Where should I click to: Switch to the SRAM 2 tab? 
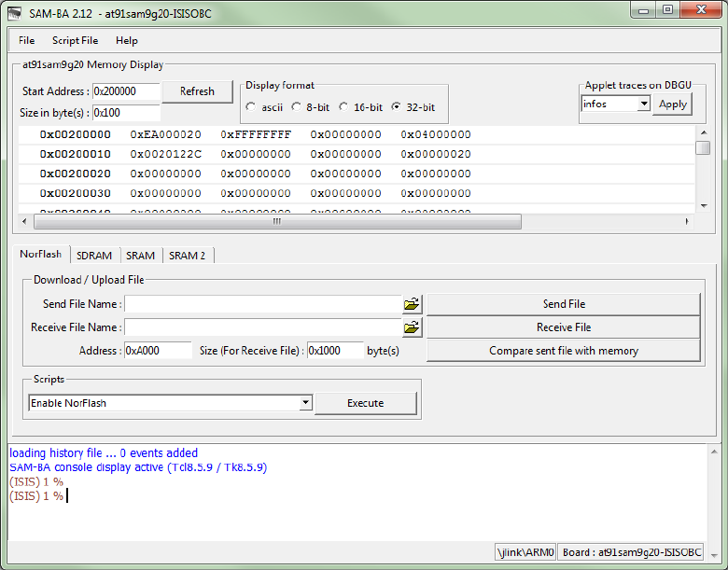(187, 256)
